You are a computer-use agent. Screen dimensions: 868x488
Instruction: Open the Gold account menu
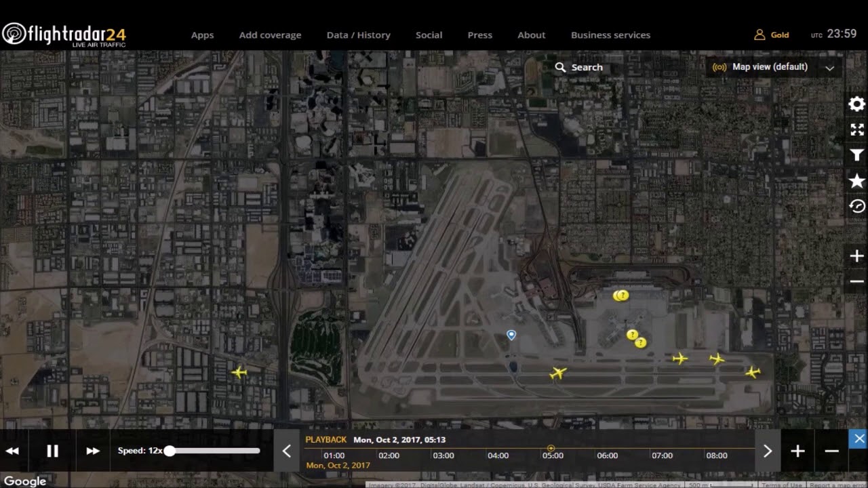[x=772, y=35]
